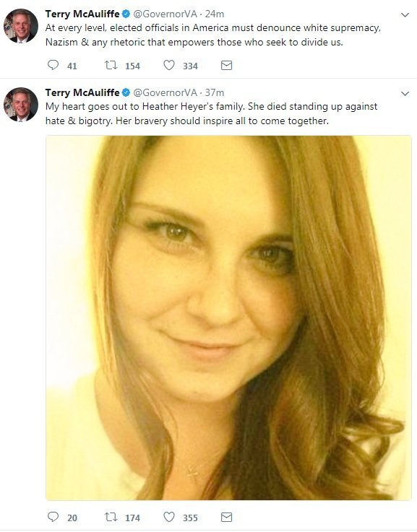Open Terry McAuliffe profile from first tweet name
Image resolution: width=417 pixels, height=532 pixels.
[x=82, y=14]
